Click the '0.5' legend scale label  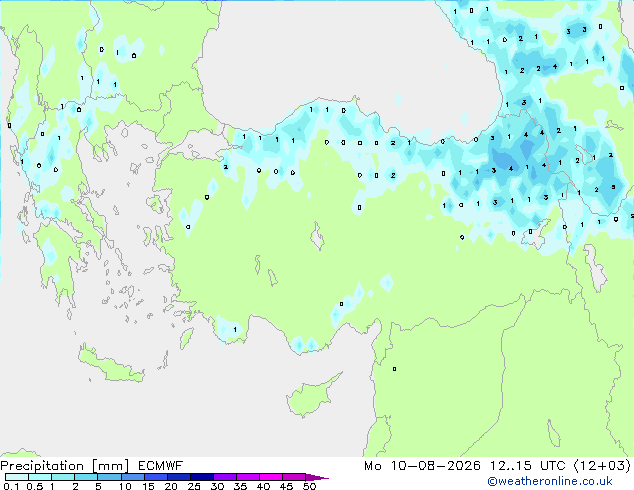pyautogui.click(x=34, y=486)
